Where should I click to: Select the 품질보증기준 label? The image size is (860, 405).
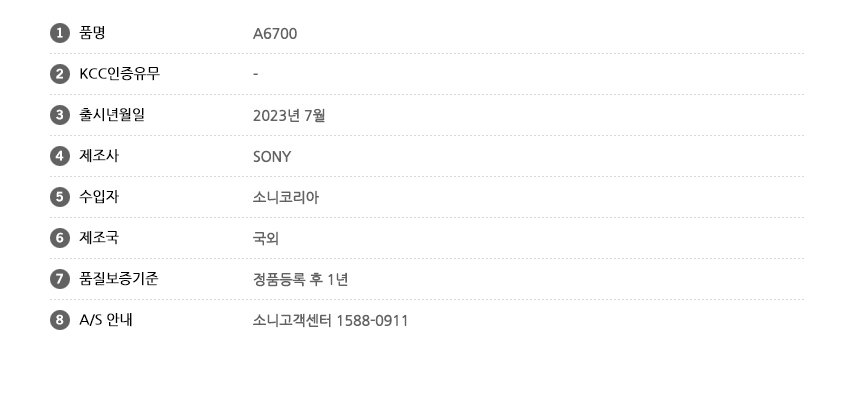tap(119, 279)
